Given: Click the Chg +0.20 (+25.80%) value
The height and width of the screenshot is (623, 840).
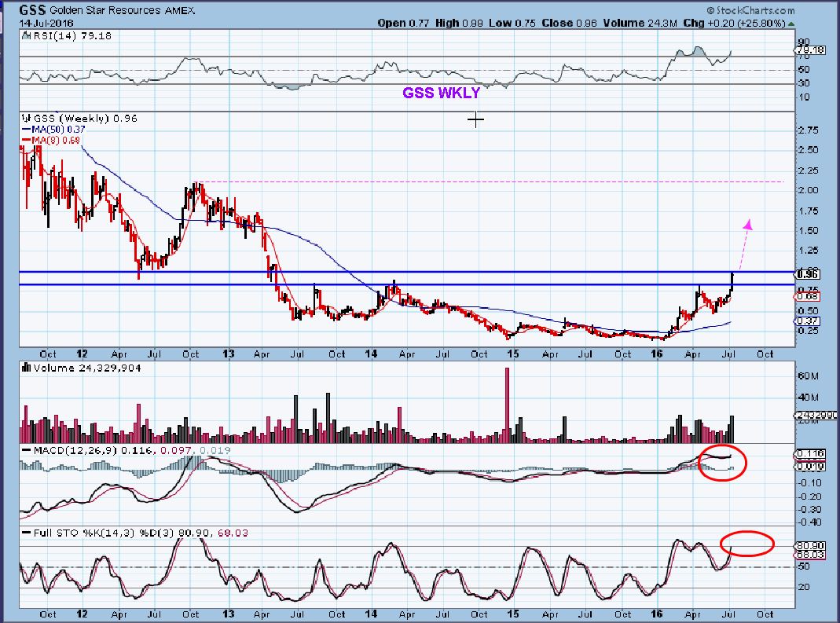Looking at the screenshot, I should 734,23.
